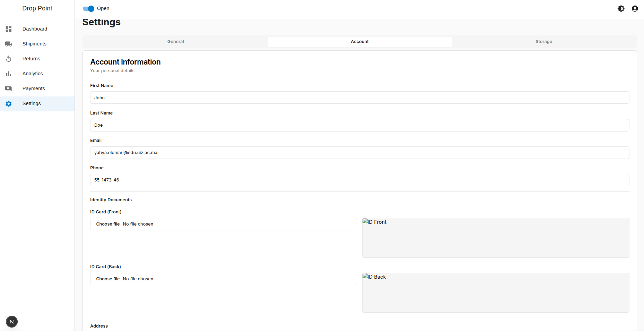Open the Returns section icon

tap(9, 59)
